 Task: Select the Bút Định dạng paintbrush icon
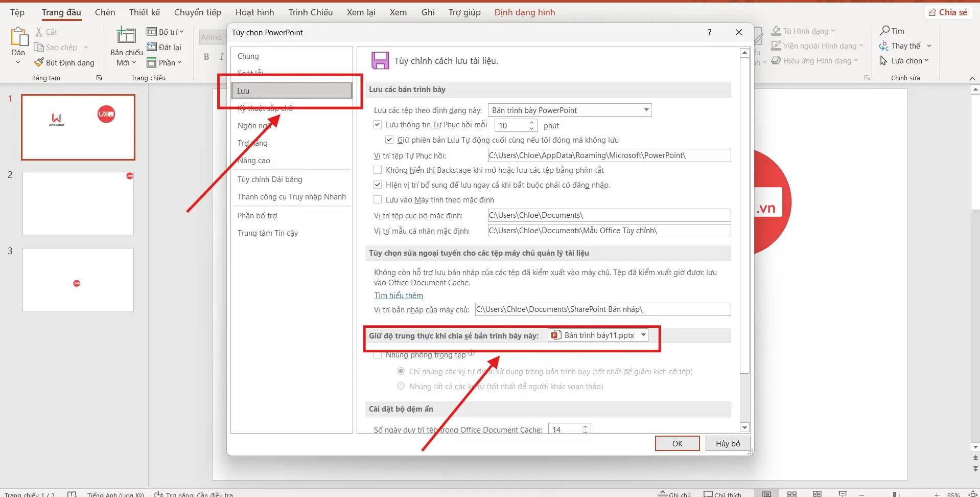[x=39, y=62]
